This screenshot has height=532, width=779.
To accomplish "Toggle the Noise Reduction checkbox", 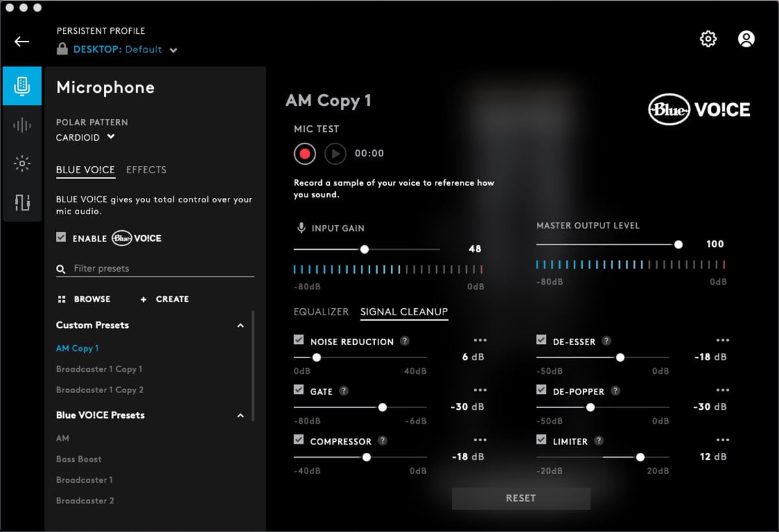I will point(299,340).
